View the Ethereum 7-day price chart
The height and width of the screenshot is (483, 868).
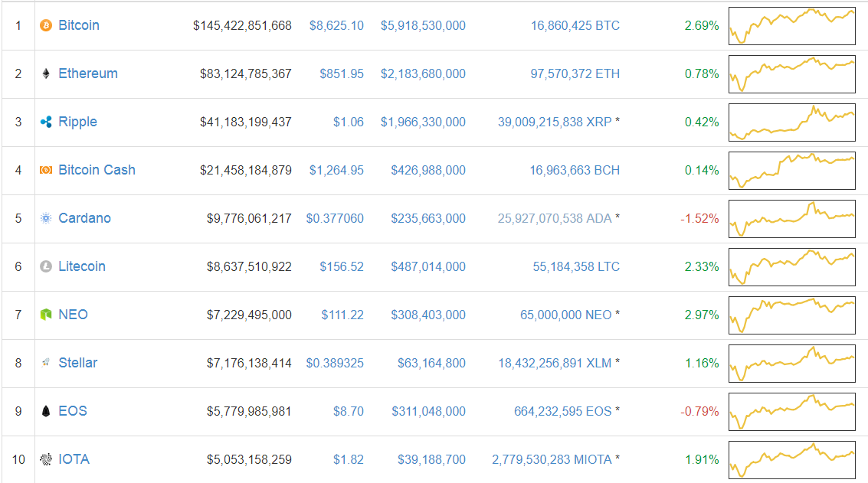click(x=791, y=73)
